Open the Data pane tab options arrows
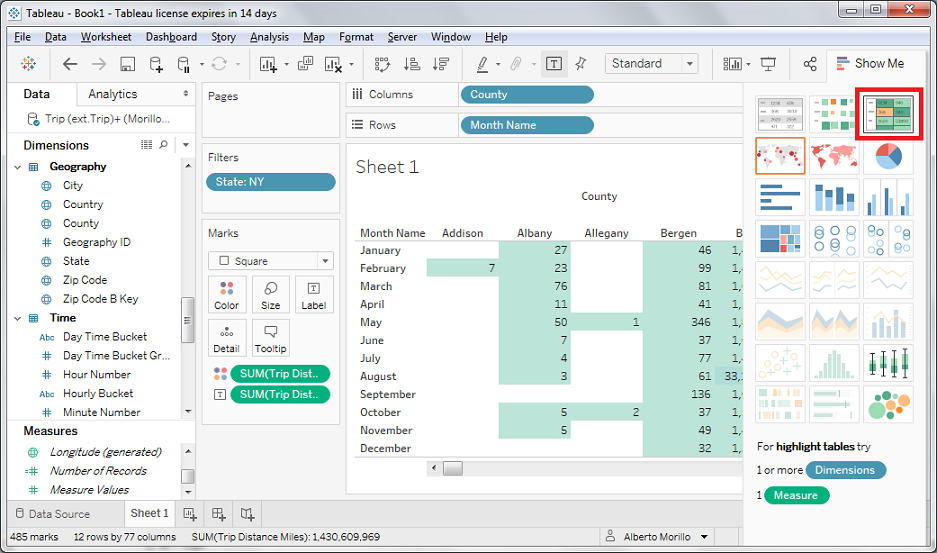Image resolution: width=937 pixels, height=553 pixels. click(186, 94)
